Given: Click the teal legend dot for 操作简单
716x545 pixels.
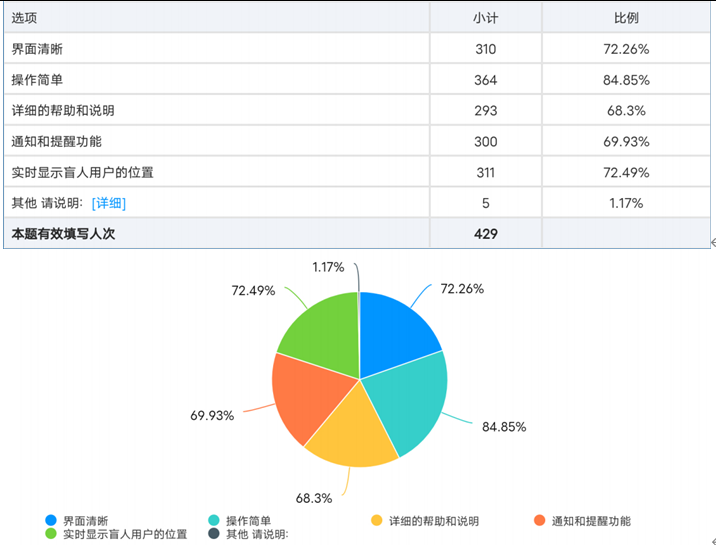Looking at the screenshot, I should pos(214,521).
